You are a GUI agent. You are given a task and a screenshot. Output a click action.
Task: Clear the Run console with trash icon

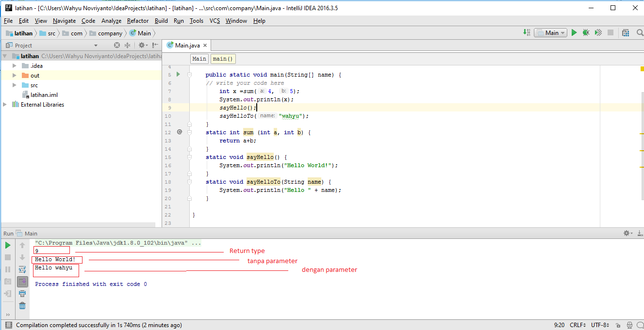point(22,305)
